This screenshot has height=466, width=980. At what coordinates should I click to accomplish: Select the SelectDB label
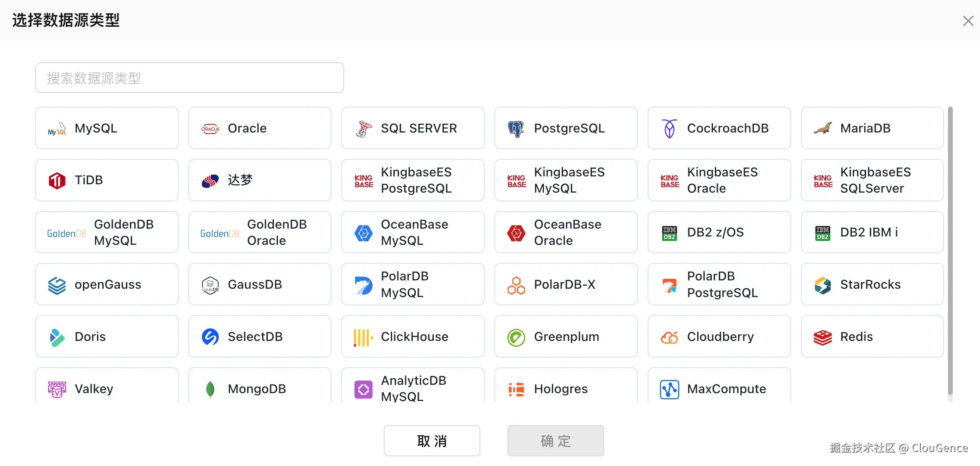[255, 337]
